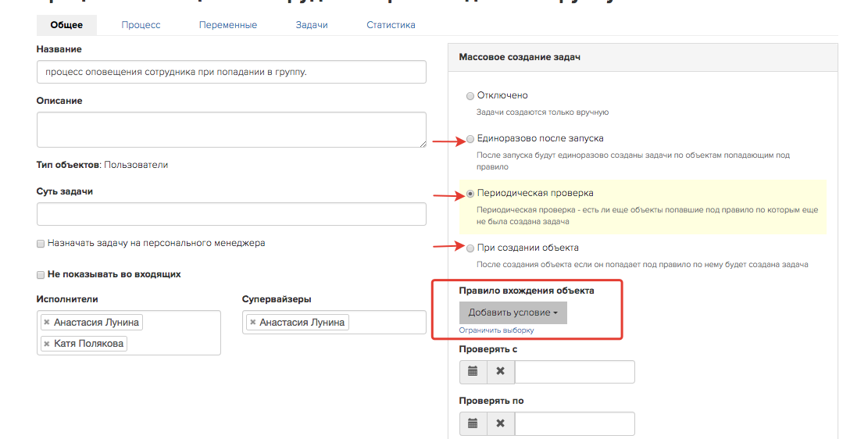Select the Отключено radio option

[470, 96]
